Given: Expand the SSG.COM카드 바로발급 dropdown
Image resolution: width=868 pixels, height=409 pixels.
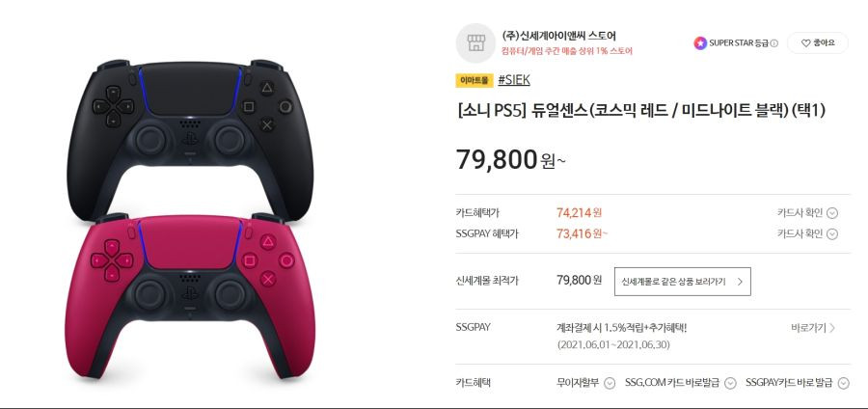Looking at the screenshot, I should (x=730, y=383).
